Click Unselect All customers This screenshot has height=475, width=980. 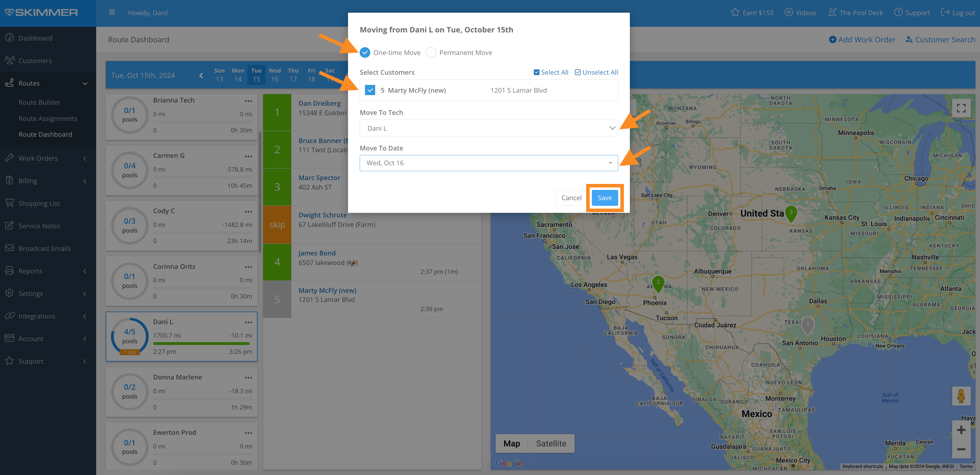[596, 72]
